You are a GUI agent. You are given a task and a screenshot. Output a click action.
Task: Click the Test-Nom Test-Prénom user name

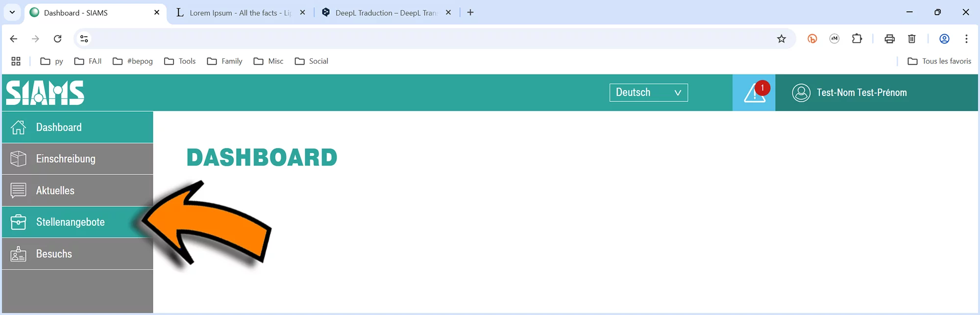click(861, 93)
